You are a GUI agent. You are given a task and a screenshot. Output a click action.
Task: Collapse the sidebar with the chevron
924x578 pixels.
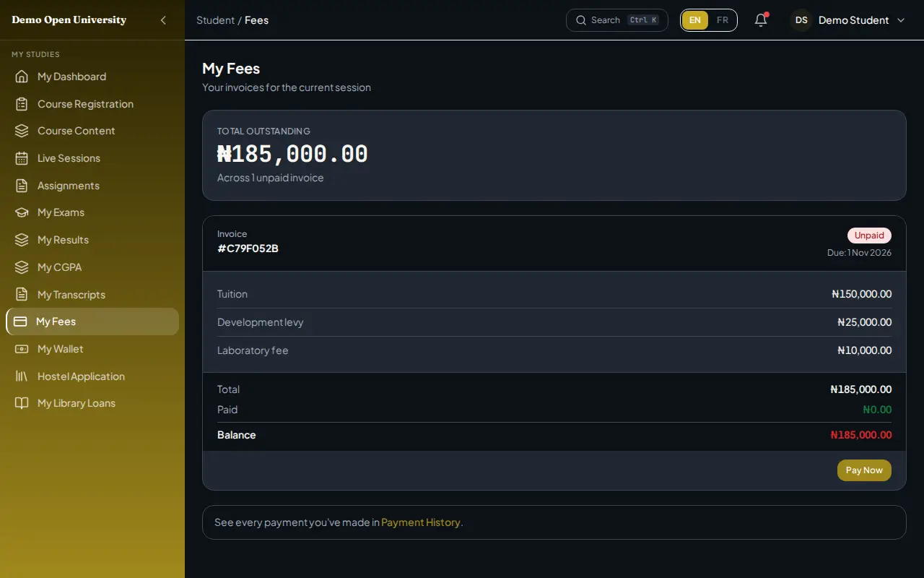coord(163,20)
